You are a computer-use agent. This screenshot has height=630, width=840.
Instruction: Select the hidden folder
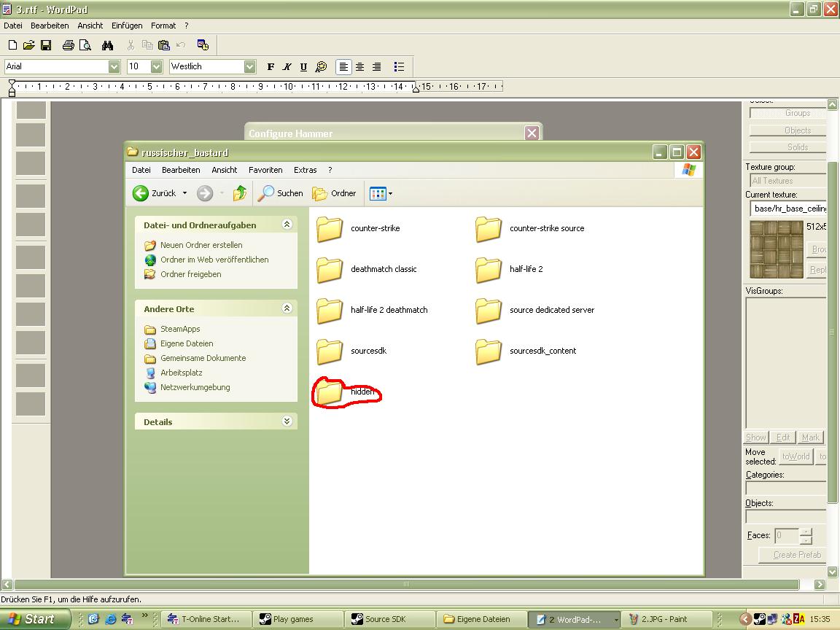pyautogui.click(x=346, y=392)
